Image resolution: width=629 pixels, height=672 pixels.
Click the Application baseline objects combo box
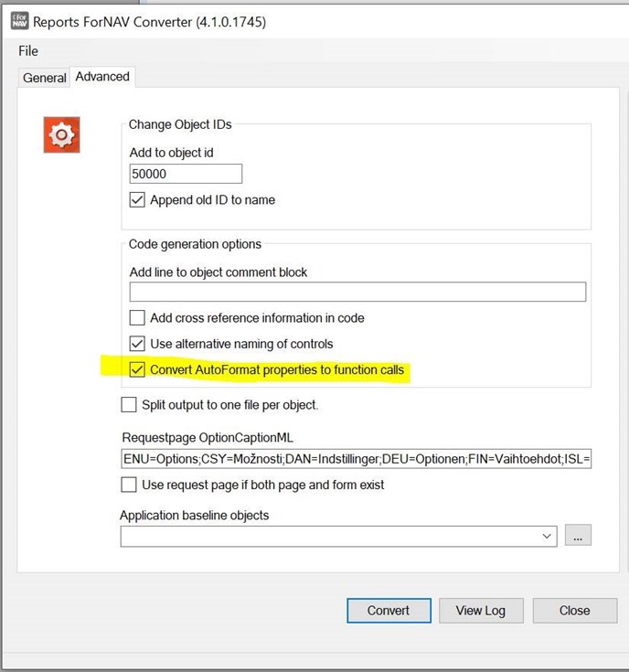click(x=338, y=536)
